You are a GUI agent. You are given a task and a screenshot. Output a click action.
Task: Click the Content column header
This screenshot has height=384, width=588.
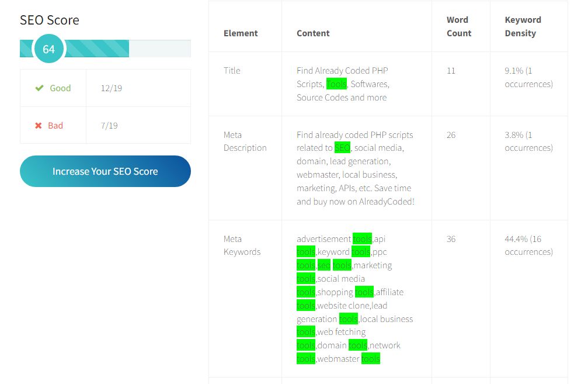click(313, 33)
